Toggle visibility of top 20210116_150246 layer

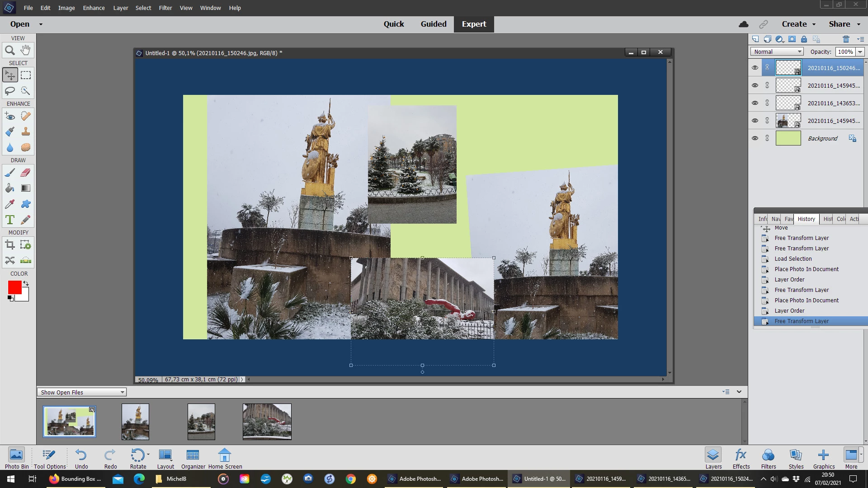coord(755,68)
